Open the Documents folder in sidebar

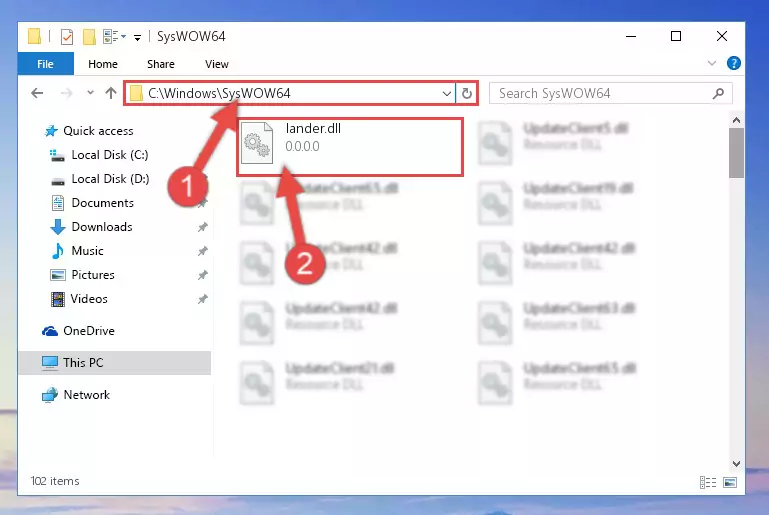103,203
